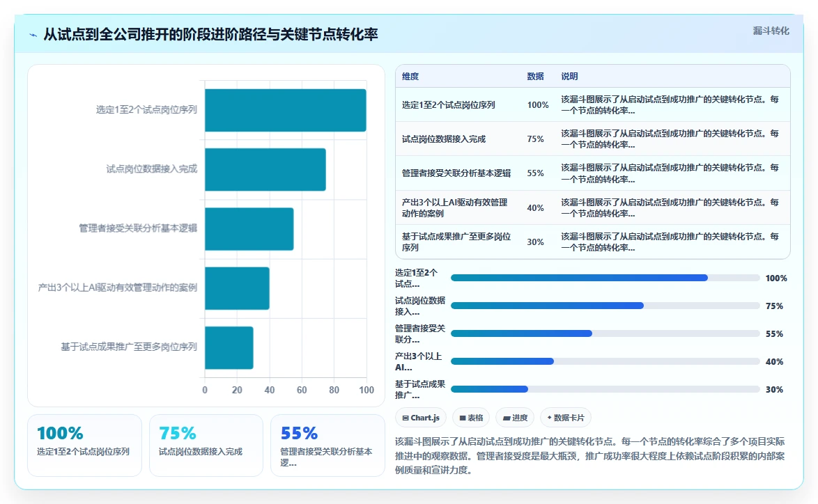The height and width of the screenshot is (504, 818).
Task: Click y-axis label 产出3个以上AI驱动有效管理动作的案例
Action: 117,288
